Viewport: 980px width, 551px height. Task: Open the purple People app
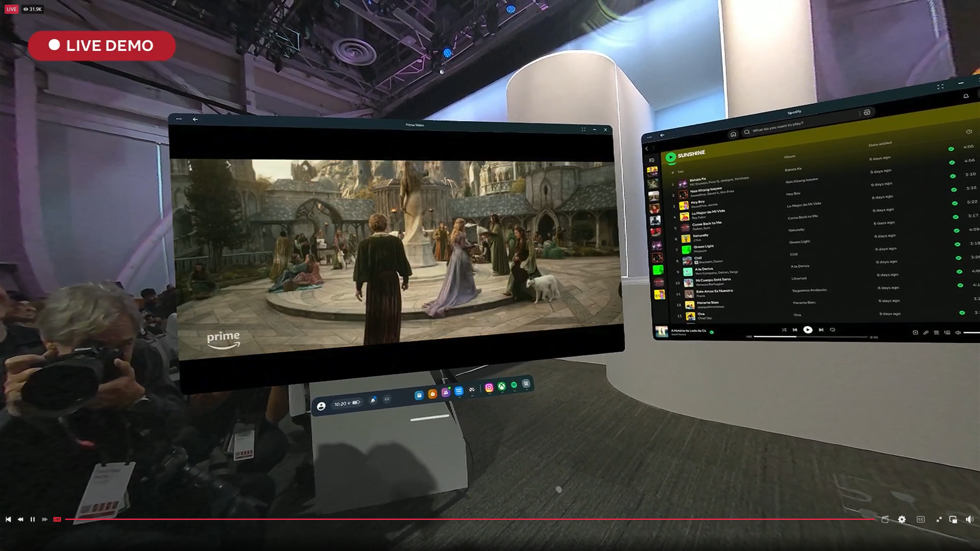coord(446,392)
